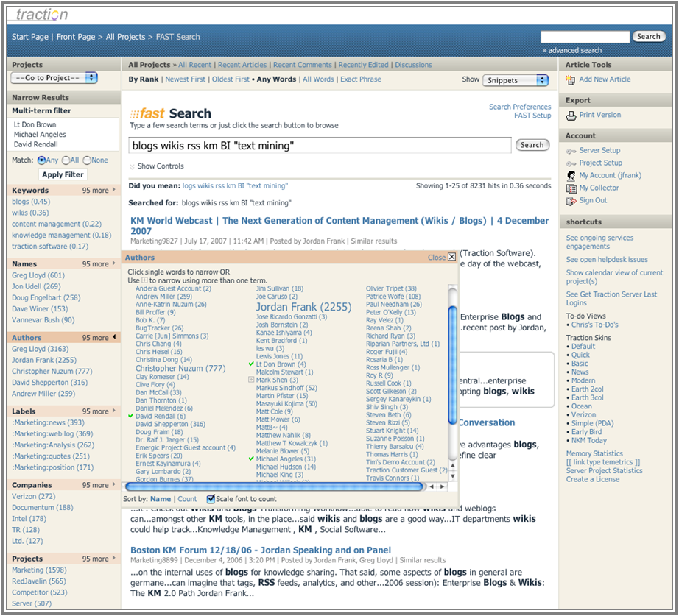Open the Show Snippets dropdown

tap(516, 80)
